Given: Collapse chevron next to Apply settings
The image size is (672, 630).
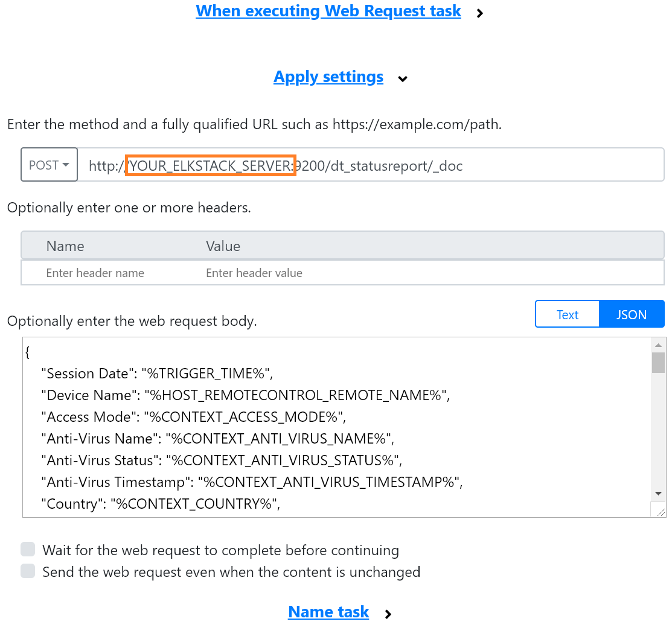Looking at the screenshot, I should pos(403,78).
